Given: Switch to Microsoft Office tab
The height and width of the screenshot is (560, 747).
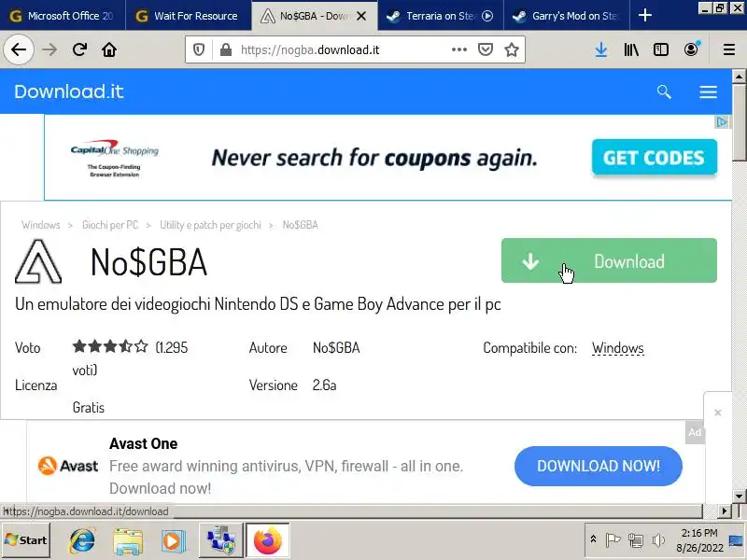Looking at the screenshot, I should point(63,16).
